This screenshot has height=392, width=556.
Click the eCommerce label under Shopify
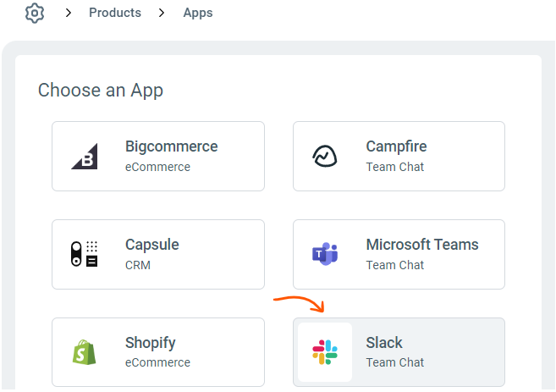(x=157, y=363)
